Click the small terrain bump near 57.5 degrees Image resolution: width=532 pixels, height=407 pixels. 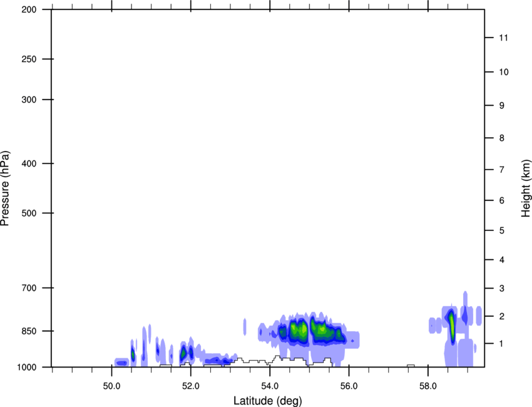point(411,365)
